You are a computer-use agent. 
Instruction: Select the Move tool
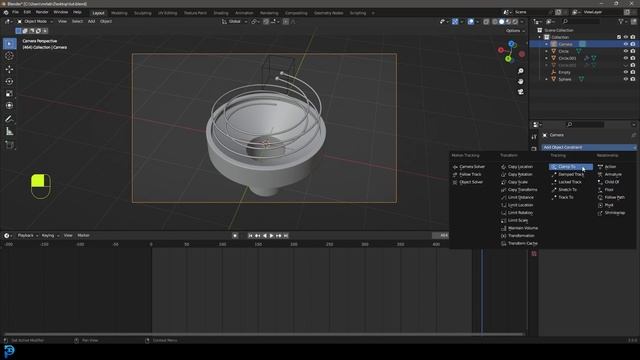tap(9, 69)
